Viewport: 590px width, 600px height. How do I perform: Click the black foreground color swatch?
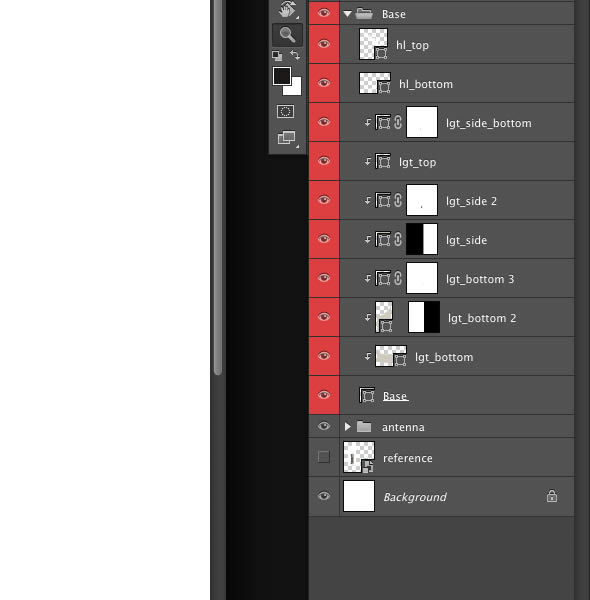tap(282, 76)
